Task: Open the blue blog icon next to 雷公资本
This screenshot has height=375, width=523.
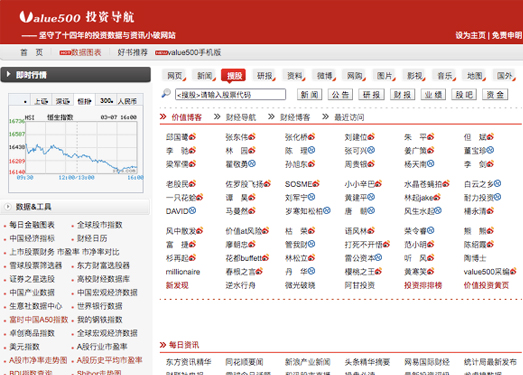Action: pos(378,258)
